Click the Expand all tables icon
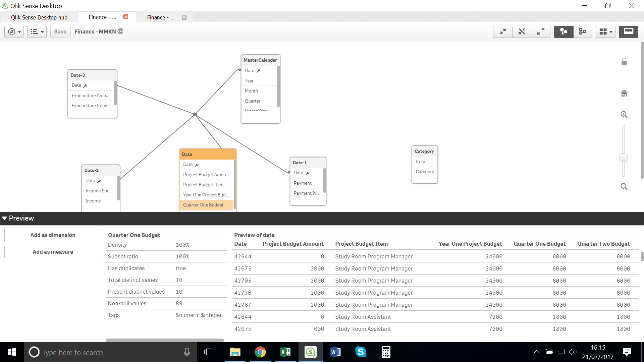 pos(541,32)
